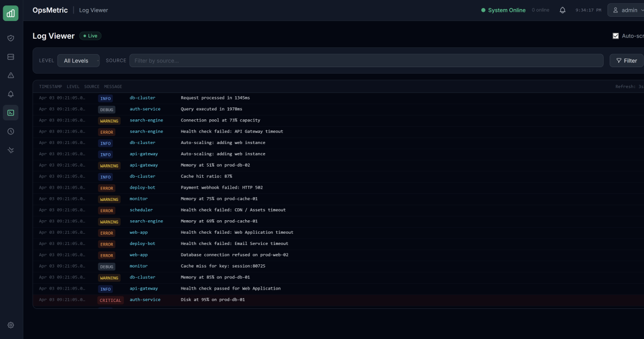Click the notification bell in the top bar
Screen dimensions: 644x339
(x=562, y=10)
